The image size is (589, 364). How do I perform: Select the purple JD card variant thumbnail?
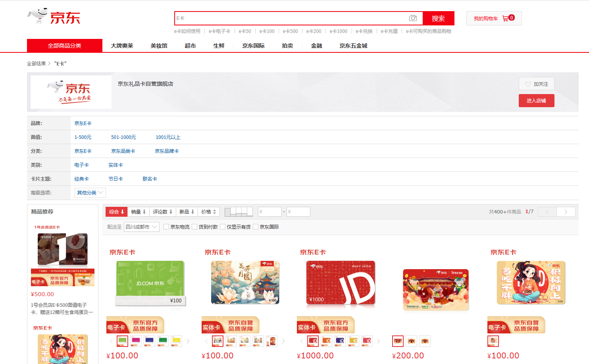(x=340, y=341)
